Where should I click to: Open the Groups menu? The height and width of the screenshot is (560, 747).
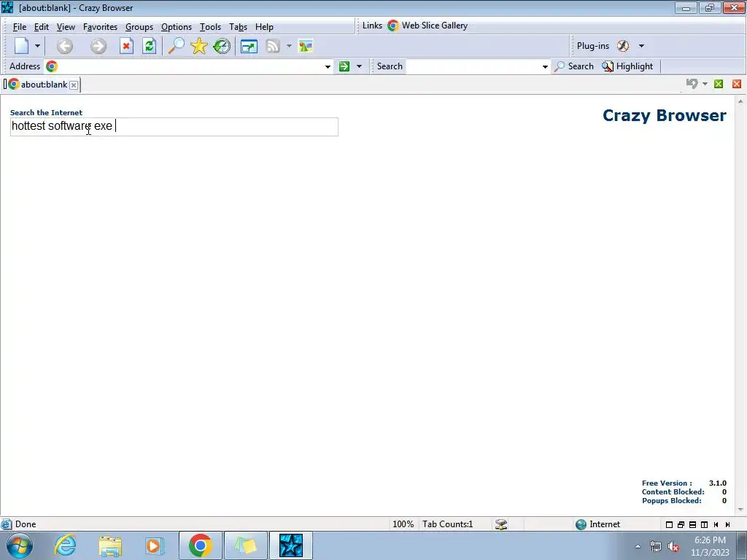tap(139, 27)
